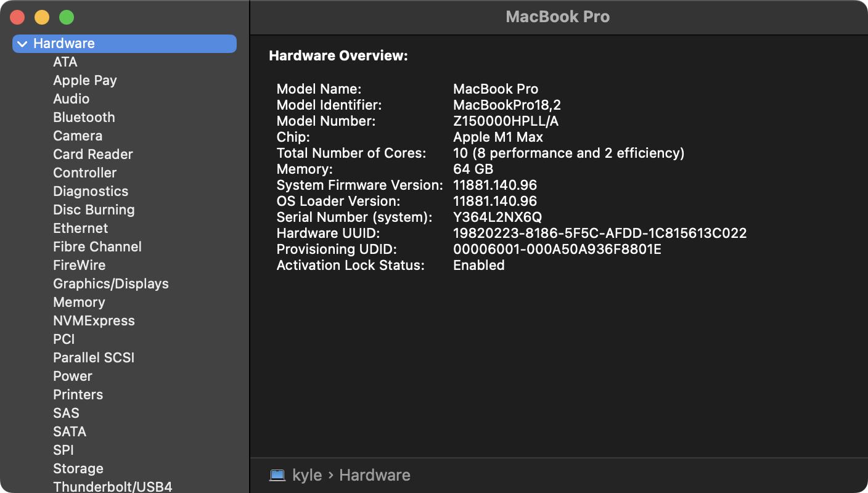Image resolution: width=868 pixels, height=493 pixels.
Task: Select the Hardware category in sidebar
Action: 125,44
